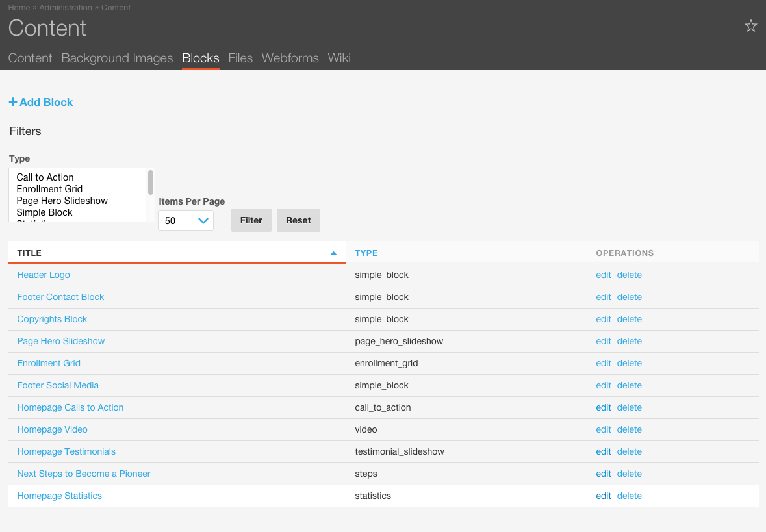Delete Next Steps to Become a Pioneer block
Image resolution: width=766 pixels, height=532 pixels.
629,474
